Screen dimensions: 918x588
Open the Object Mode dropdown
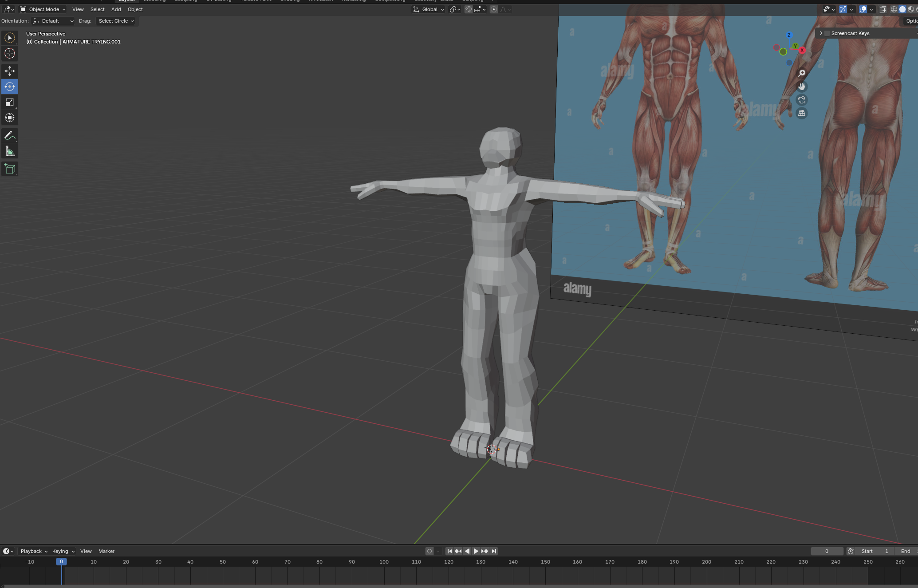click(x=43, y=9)
